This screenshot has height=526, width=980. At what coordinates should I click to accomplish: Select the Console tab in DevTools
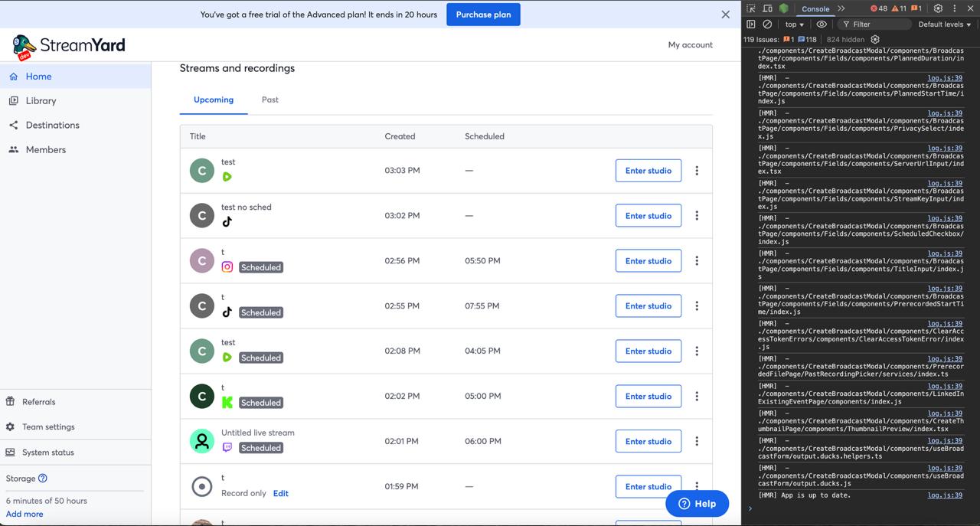[815, 9]
